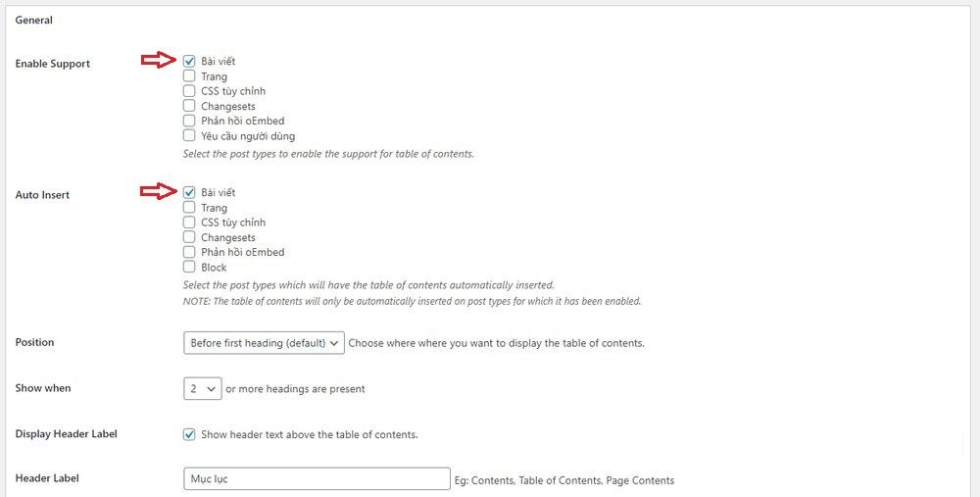Enable Trang under Enable Support
The height and width of the screenshot is (497, 980).
click(189, 75)
